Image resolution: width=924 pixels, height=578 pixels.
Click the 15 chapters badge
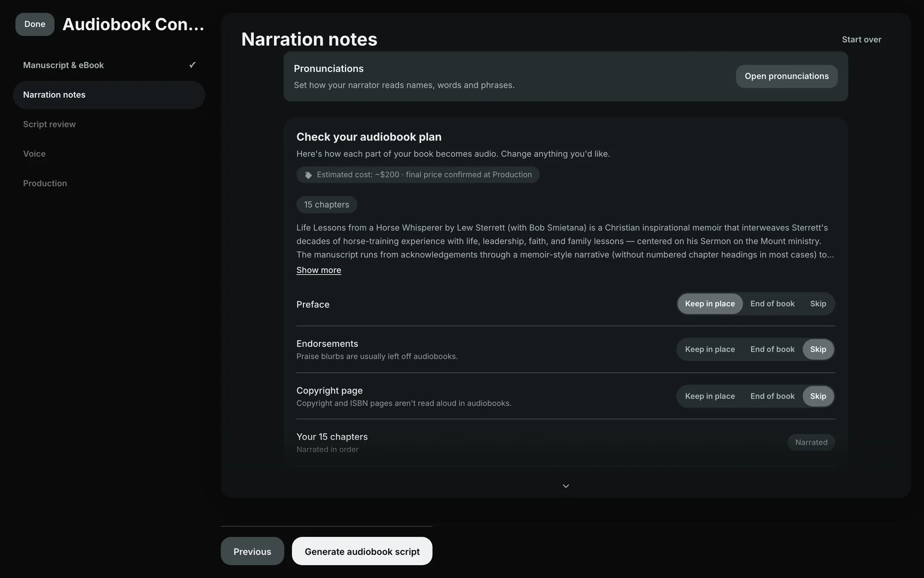[x=326, y=204]
